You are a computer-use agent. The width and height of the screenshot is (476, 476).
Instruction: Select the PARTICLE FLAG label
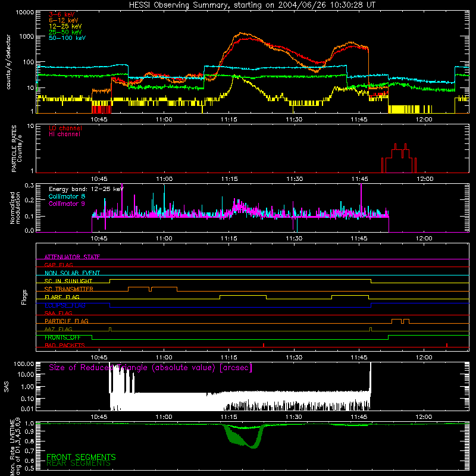67,321
